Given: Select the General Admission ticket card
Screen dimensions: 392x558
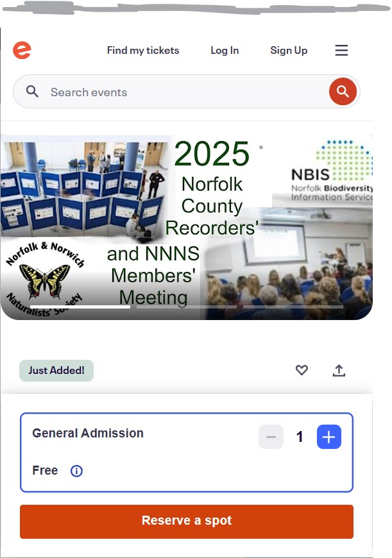Looking at the screenshot, I should tap(187, 452).
